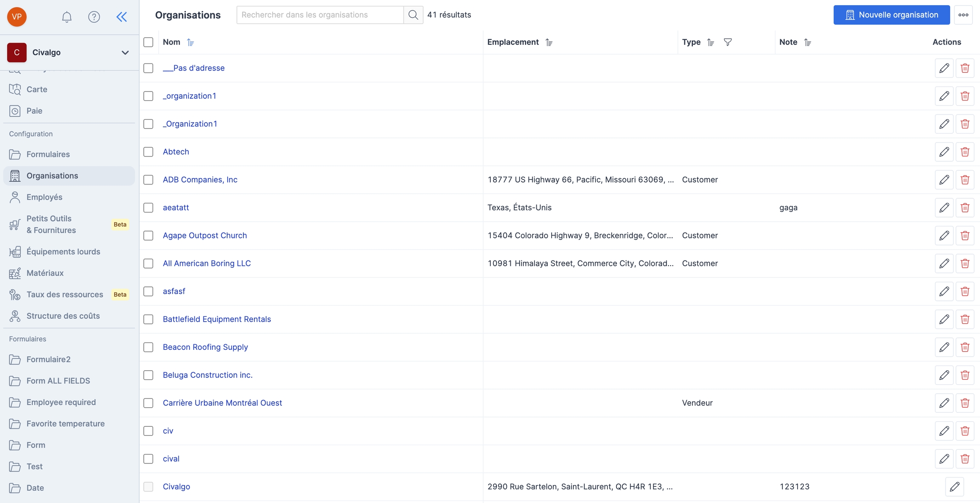Image resolution: width=980 pixels, height=503 pixels.
Task: Sort the Emplacement column
Action: click(x=549, y=43)
